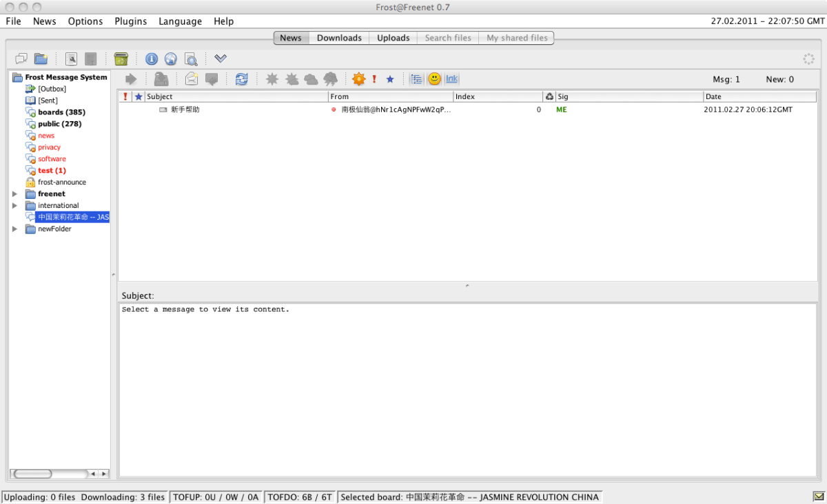Open the configure board icon with magnifier page
Viewport: 827px width, 504px height.
click(71, 59)
